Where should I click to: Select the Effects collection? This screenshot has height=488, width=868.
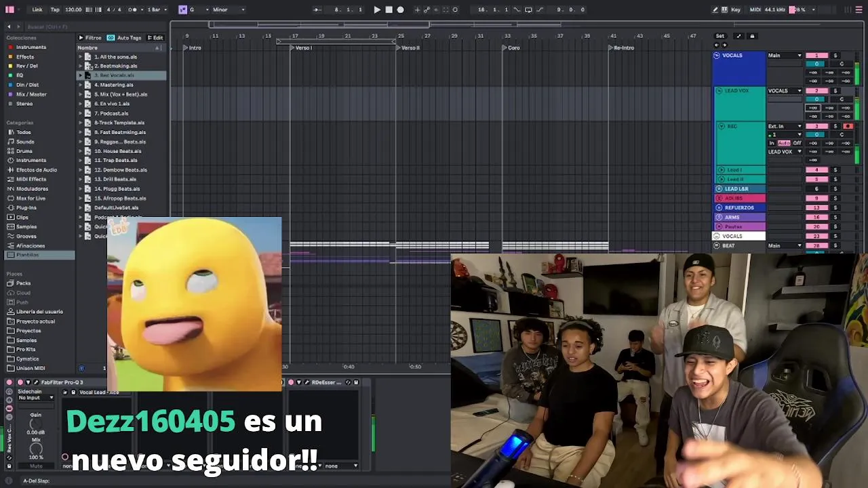click(25, 57)
